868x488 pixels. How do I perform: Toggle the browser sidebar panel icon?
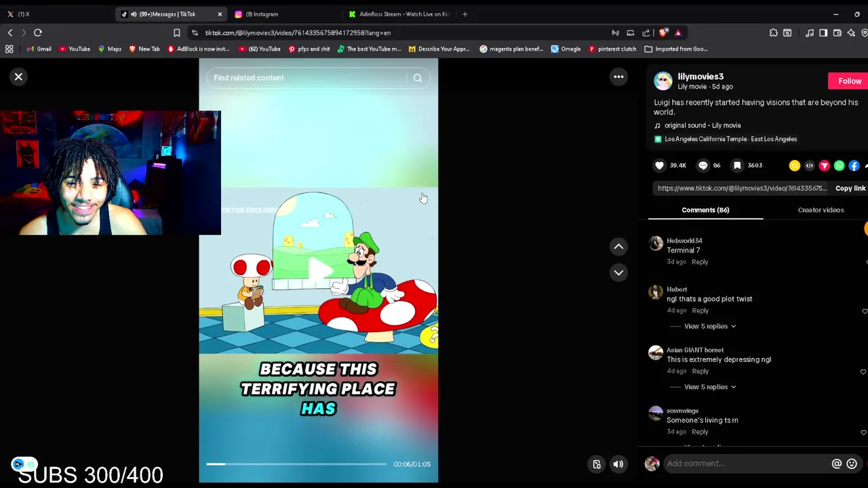point(823,33)
